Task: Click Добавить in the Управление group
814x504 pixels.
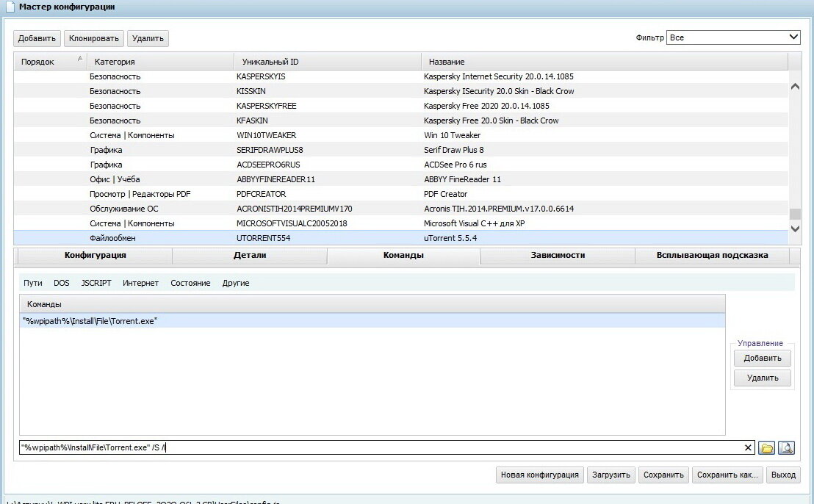Action: pyautogui.click(x=763, y=358)
